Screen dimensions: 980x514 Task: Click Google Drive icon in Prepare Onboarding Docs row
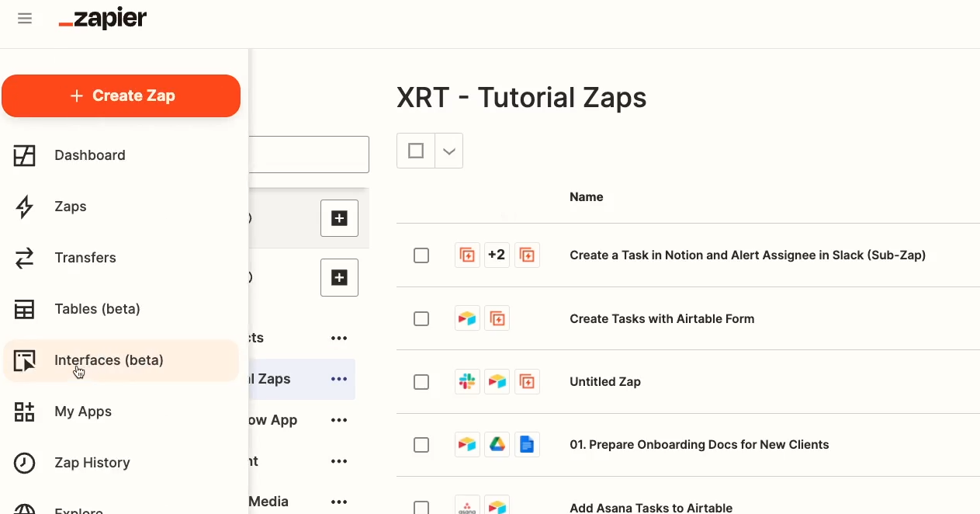pos(497,445)
